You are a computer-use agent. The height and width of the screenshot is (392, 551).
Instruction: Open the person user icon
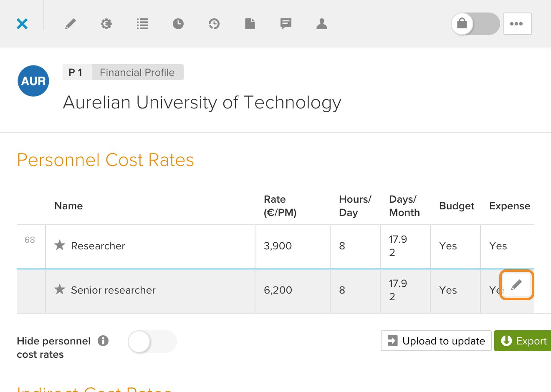coord(322,24)
